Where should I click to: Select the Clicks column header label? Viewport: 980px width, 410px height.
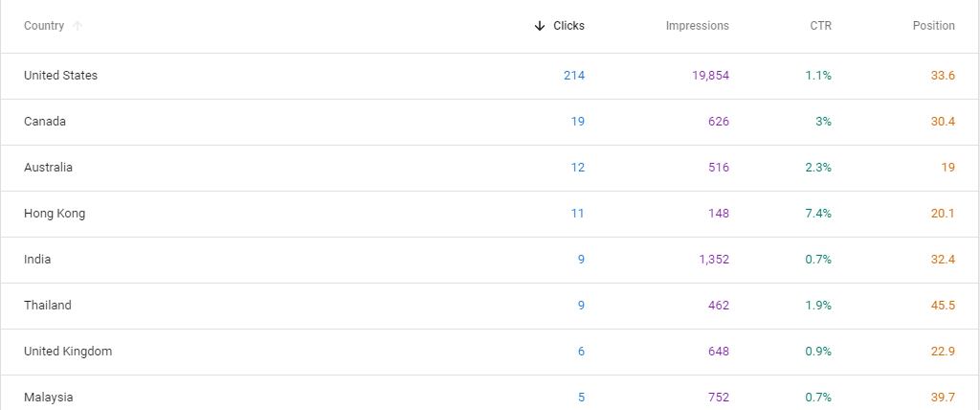[x=568, y=26]
